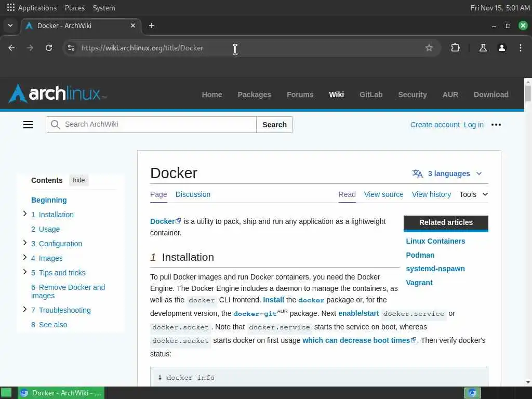Click the Search button
Viewport: 532px width, 399px height.
tap(274, 125)
